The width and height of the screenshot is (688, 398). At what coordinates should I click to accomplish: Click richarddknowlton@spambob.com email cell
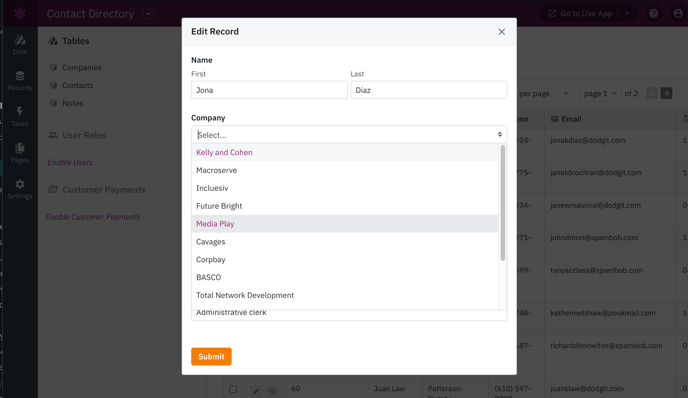click(606, 346)
